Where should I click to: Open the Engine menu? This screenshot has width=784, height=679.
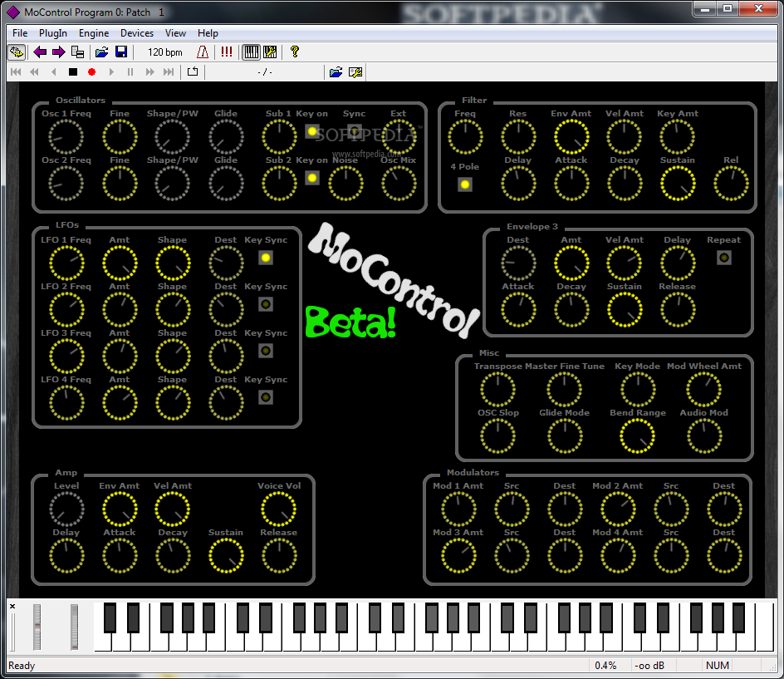point(94,33)
